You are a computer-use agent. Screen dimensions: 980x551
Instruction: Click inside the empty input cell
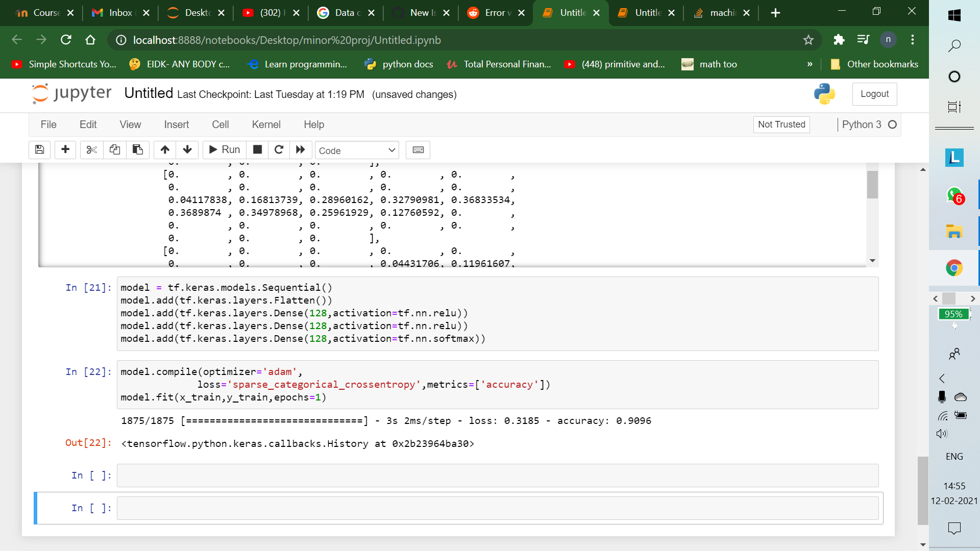pos(357,475)
